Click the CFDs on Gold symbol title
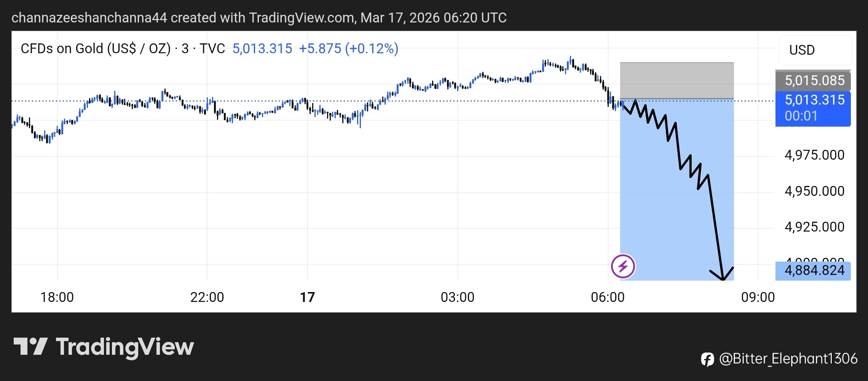This screenshot has width=868, height=381. (95, 49)
